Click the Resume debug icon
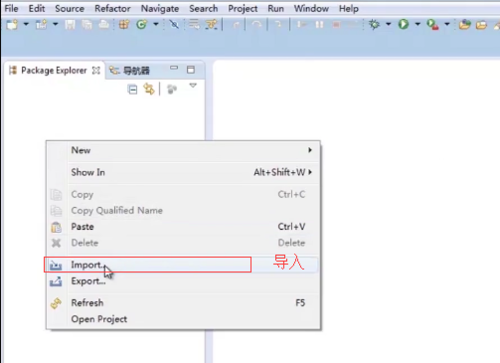The height and width of the screenshot is (363, 500). (x=302, y=25)
